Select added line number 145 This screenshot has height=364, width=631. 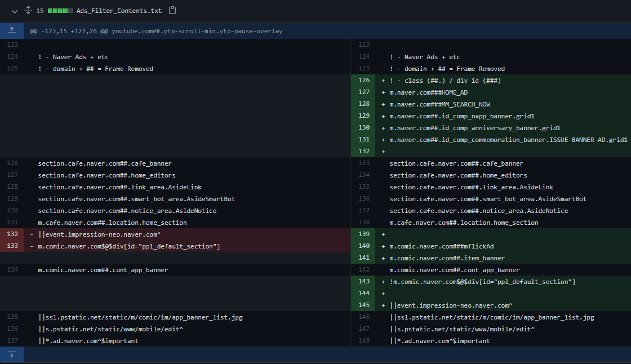[x=364, y=305]
